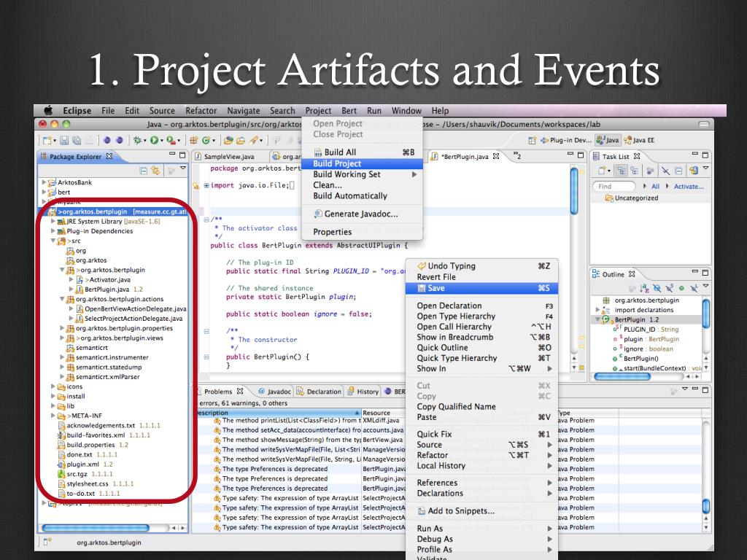
Task: Click the Debug bug icon in toolbar
Action: 137,141
